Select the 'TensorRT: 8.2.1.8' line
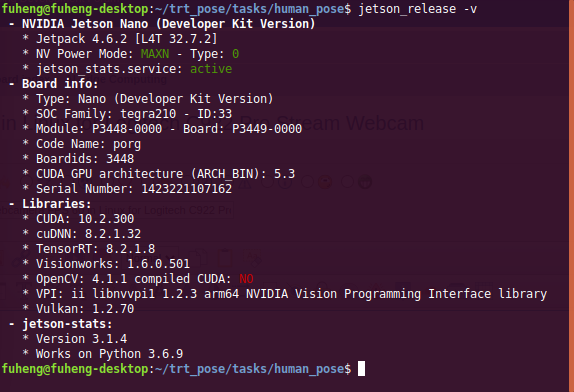Image resolution: width=574 pixels, height=392 pixels. coord(96,249)
